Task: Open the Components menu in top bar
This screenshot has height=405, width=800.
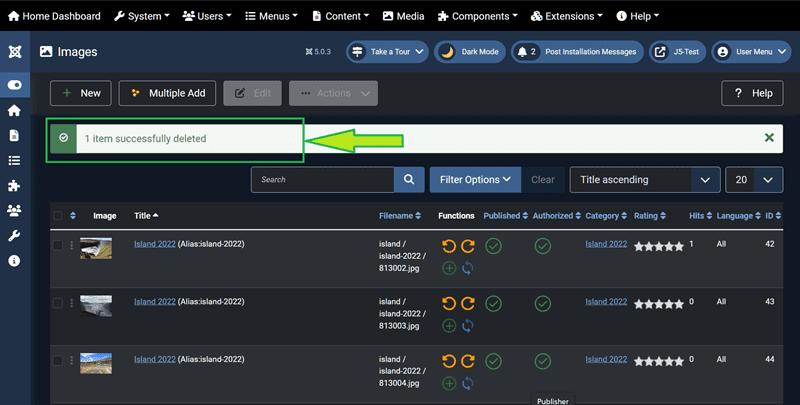Action: point(472,16)
